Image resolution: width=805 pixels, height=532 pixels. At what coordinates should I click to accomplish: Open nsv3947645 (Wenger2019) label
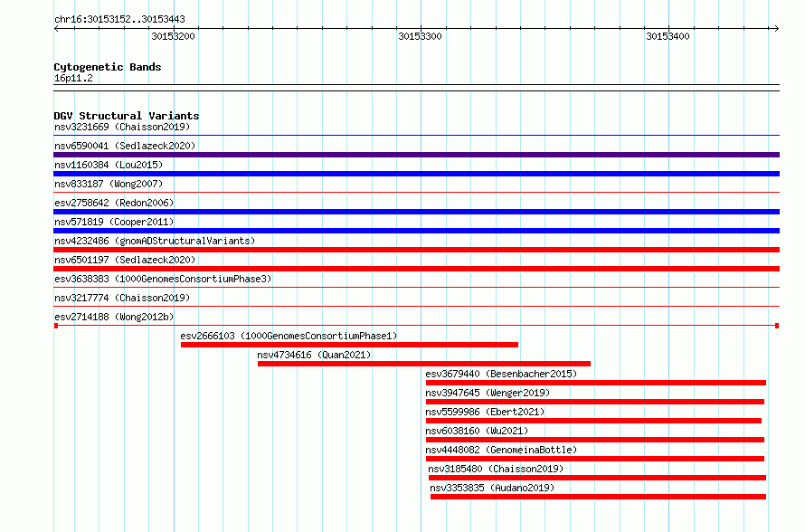pos(488,393)
